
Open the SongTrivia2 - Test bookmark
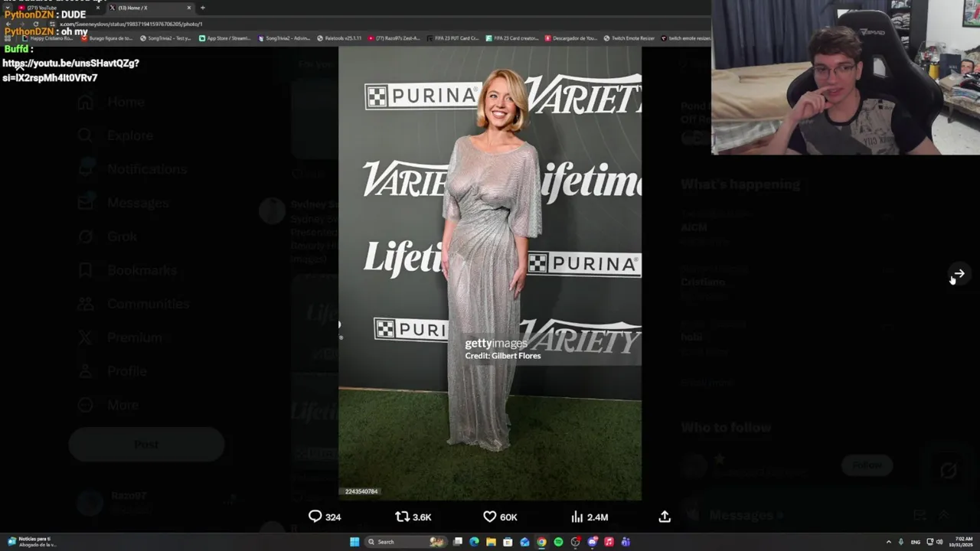165,38
